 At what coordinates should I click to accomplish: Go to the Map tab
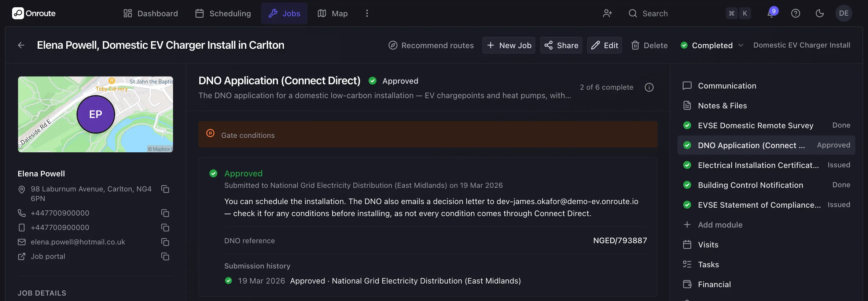click(x=332, y=13)
